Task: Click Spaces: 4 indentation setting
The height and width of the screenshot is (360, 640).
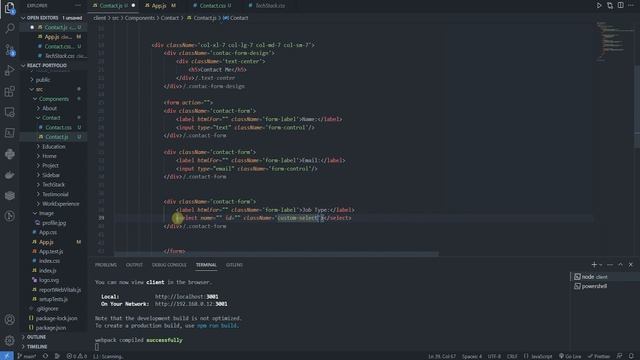Action: (x=472, y=356)
